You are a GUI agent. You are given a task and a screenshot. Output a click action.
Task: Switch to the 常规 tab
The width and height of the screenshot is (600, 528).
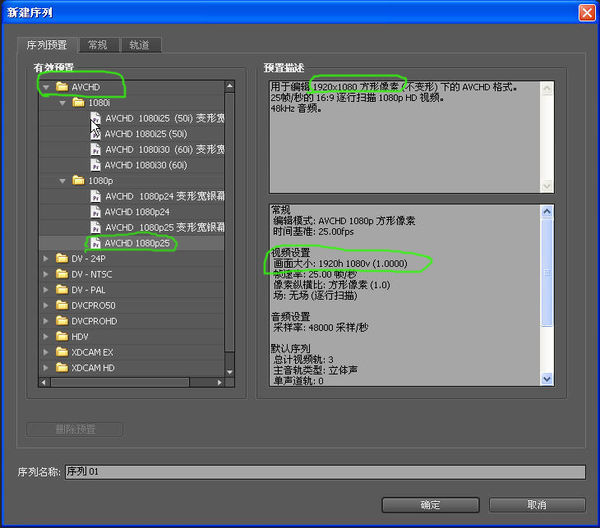[98, 45]
